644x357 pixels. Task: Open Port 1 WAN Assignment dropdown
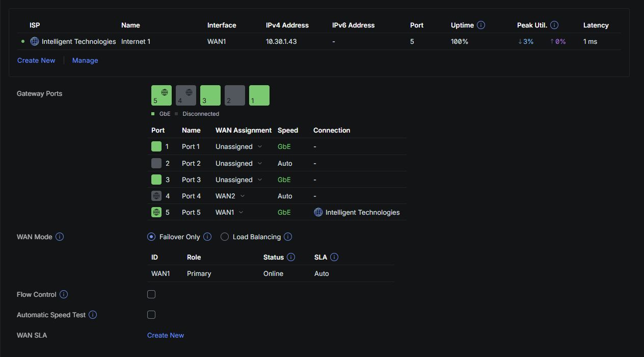tap(239, 146)
